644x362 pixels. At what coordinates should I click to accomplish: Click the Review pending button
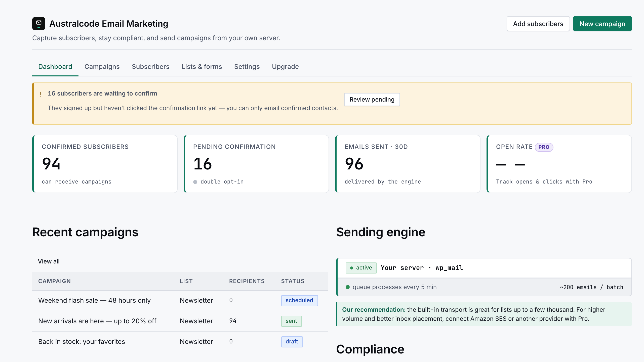pyautogui.click(x=372, y=100)
